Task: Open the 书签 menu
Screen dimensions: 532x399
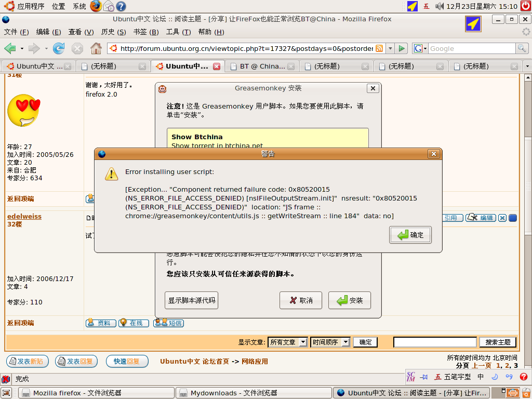Action: click(146, 32)
